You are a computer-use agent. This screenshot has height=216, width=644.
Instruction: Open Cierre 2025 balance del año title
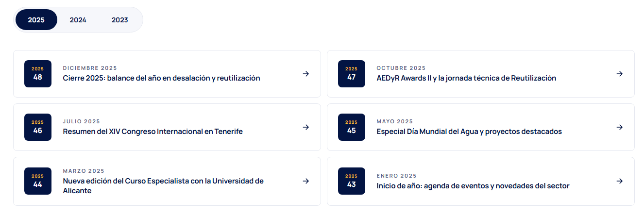coord(162,78)
